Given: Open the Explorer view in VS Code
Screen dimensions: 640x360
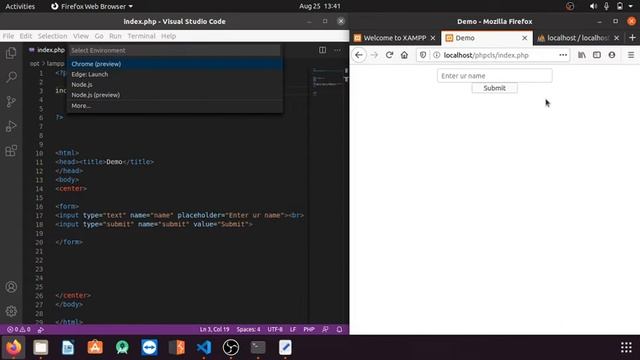Looking at the screenshot, I should [11, 53].
